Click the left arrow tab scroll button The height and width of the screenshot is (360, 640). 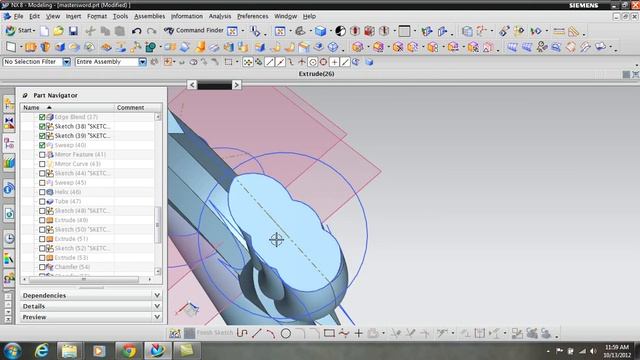pos(192,85)
